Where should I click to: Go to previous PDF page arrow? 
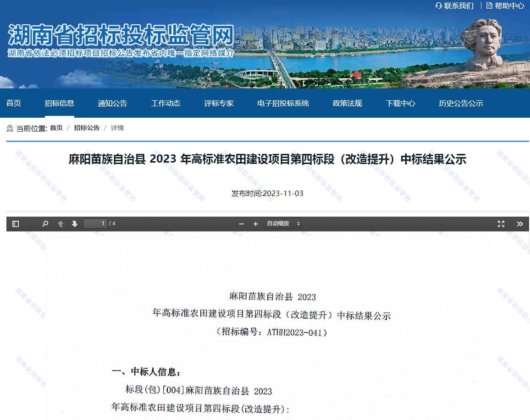(61, 224)
